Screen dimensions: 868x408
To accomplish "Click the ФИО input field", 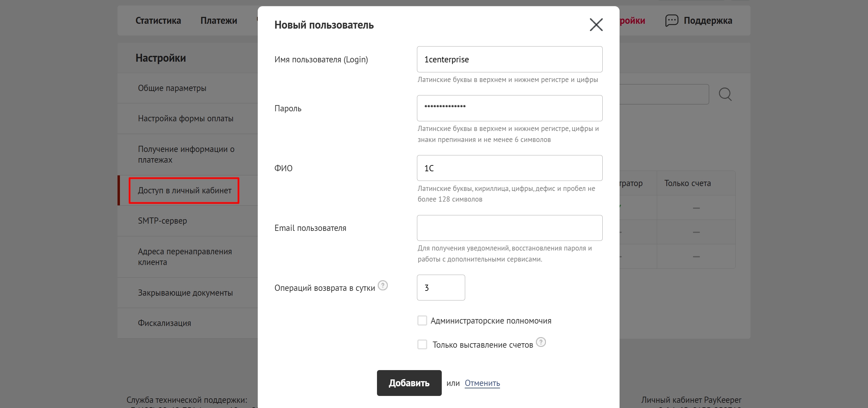I will [509, 168].
